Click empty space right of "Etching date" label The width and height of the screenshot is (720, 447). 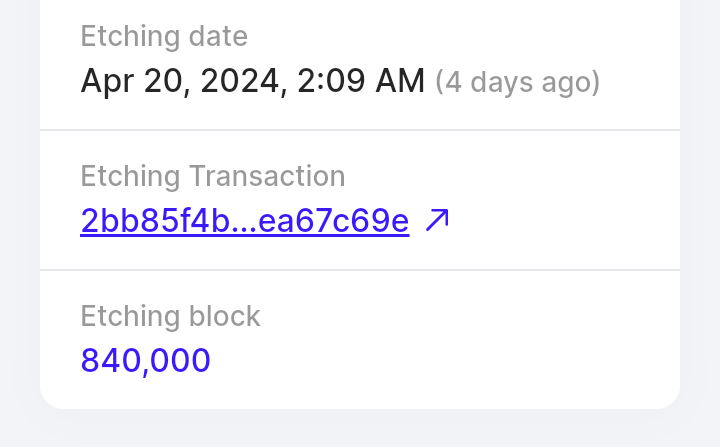coord(450,37)
